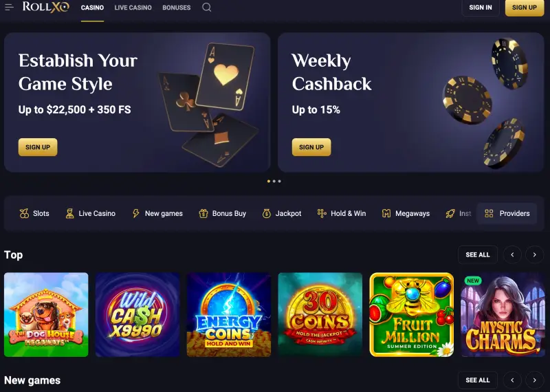Select the Slots cherry icon
Image resolution: width=550 pixels, height=392 pixels.
tap(24, 213)
